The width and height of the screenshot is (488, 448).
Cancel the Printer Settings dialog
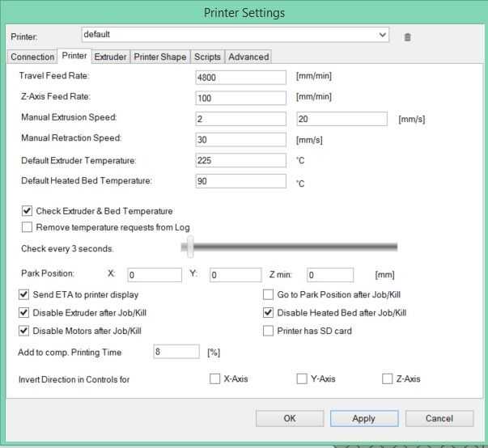coord(439,418)
